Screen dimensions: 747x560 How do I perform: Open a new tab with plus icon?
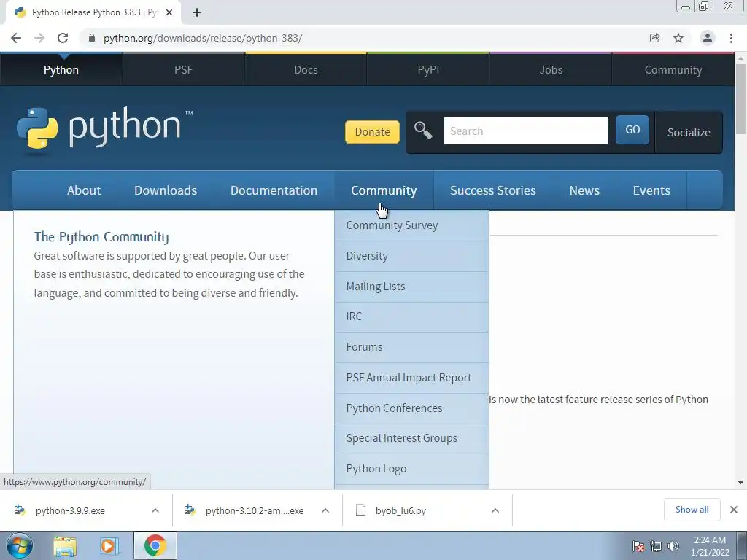tap(197, 13)
